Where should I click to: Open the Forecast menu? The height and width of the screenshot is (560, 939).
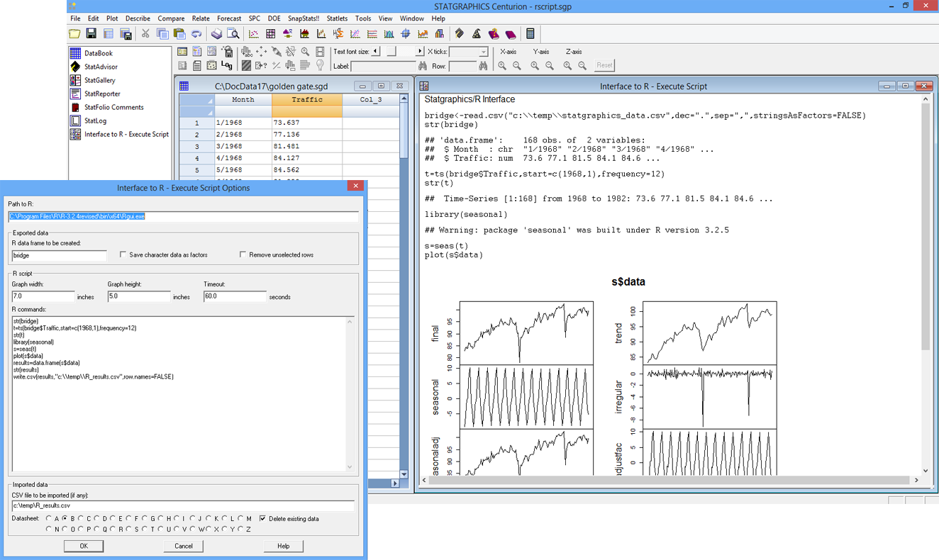point(229,18)
